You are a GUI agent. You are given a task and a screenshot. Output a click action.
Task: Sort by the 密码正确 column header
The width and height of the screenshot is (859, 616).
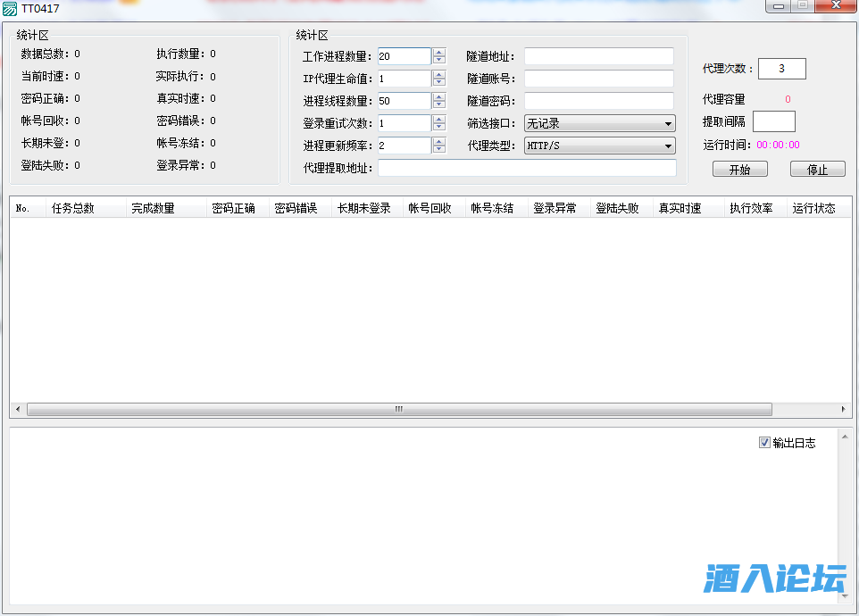234,208
